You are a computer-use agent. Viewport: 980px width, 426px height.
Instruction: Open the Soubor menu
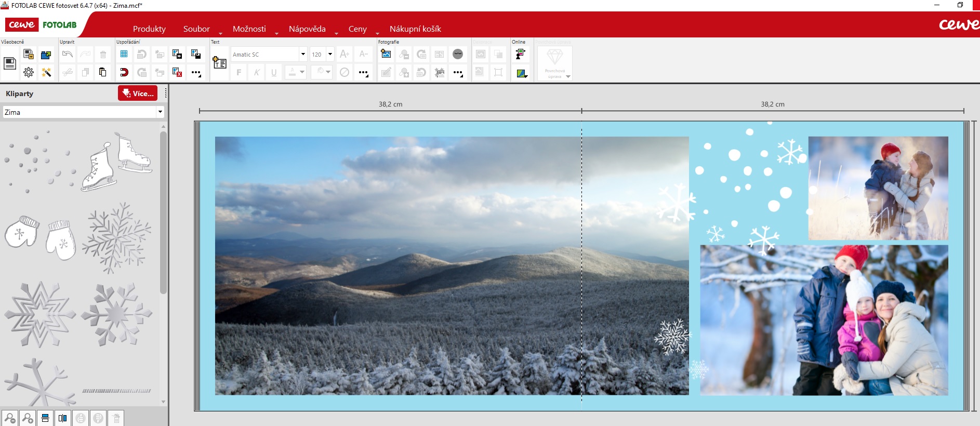[196, 29]
